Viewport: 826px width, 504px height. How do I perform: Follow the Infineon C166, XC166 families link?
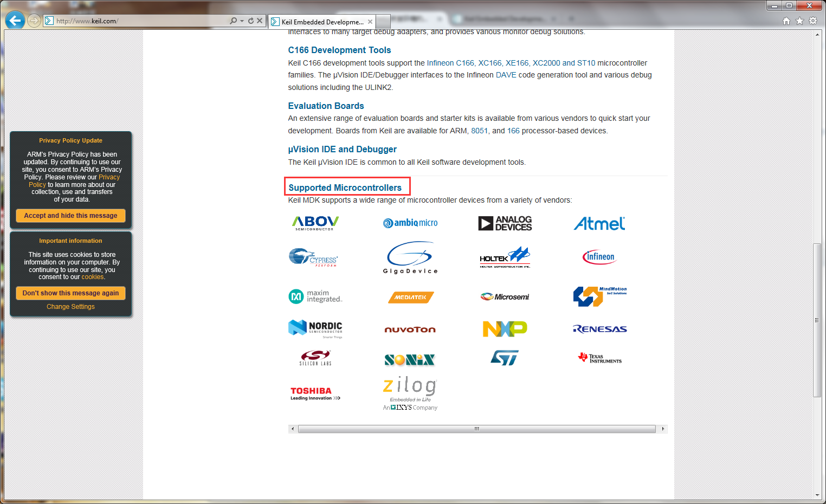point(511,63)
